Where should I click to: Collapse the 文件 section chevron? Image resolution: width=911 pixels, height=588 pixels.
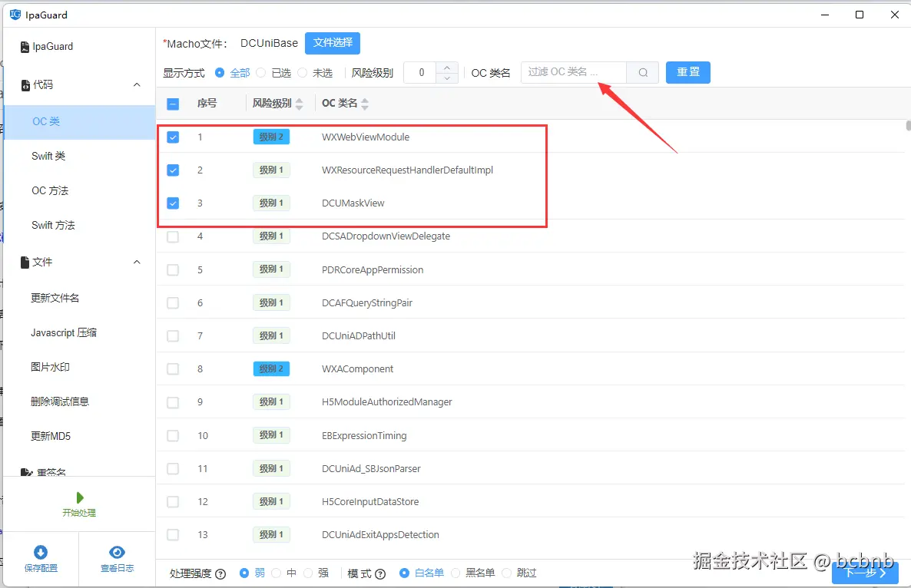pos(137,262)
